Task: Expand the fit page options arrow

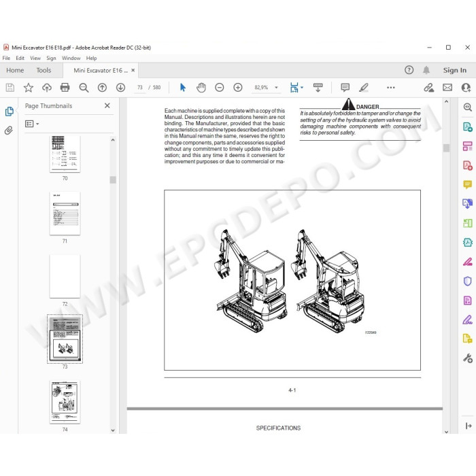Action: [x=302, y=88]
